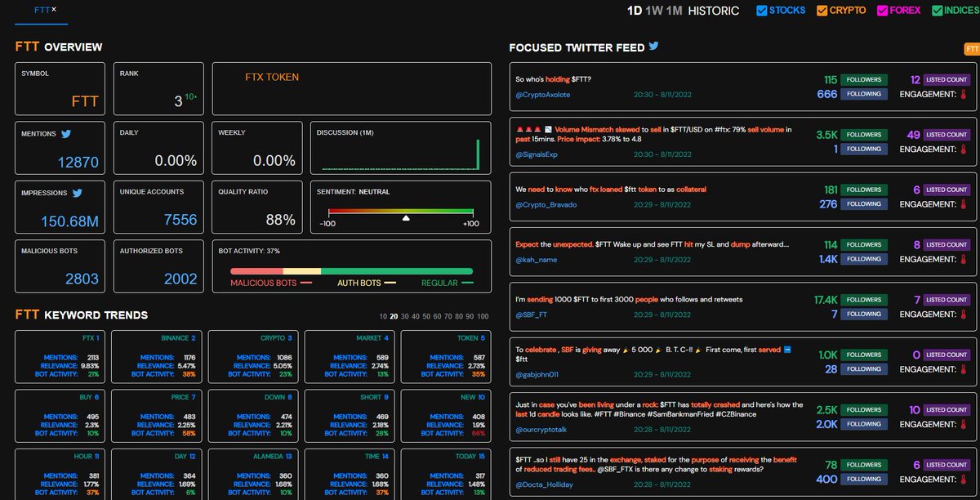Toggle the INDICES checkbox
The height and width of the screenshot is (500, 980).
point(936,10)
